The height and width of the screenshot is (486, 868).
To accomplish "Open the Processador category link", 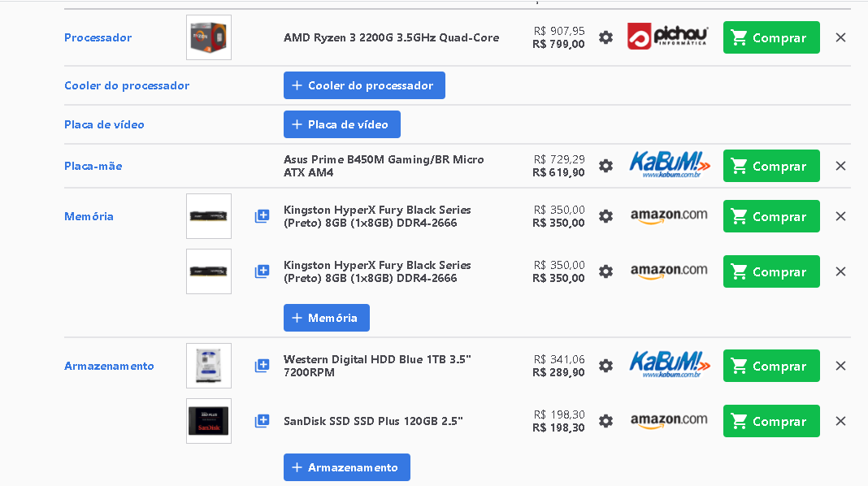I will coord(98,37).
